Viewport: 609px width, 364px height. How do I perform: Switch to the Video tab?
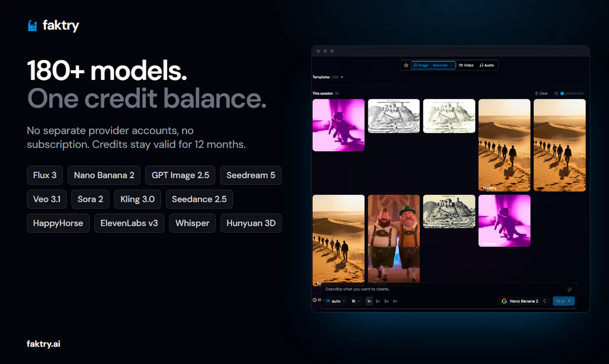pyautogui.click(x=466, y=65)
